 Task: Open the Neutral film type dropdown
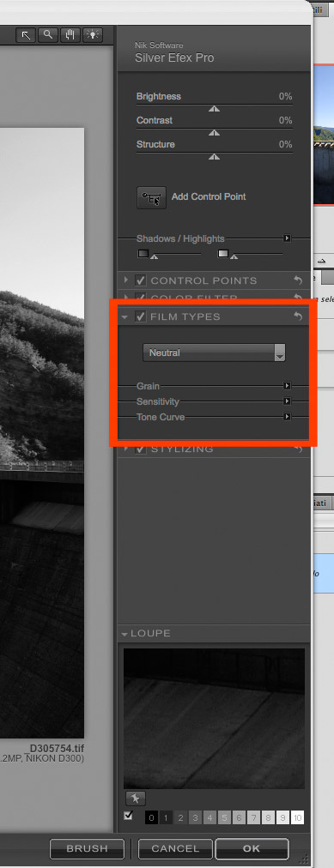tap(214, 352)
